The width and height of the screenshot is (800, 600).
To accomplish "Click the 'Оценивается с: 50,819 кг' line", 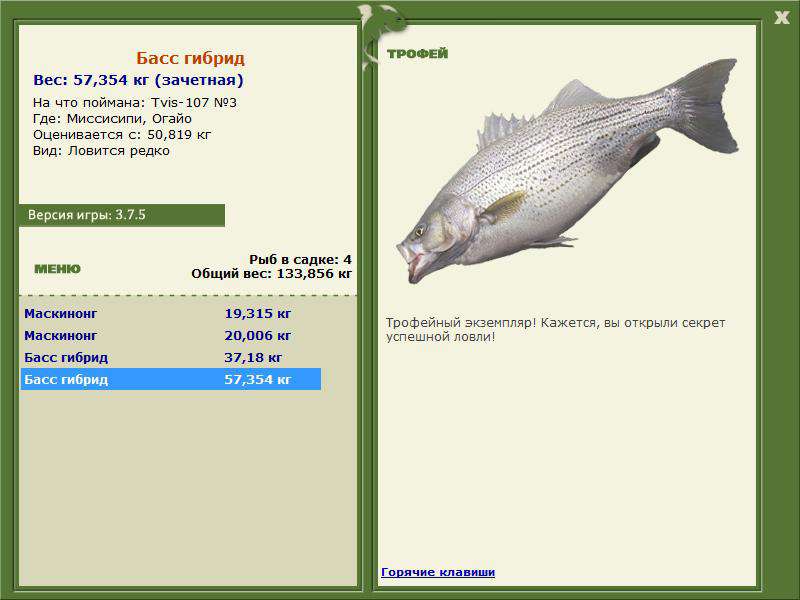I will click(x=122, y=135).
